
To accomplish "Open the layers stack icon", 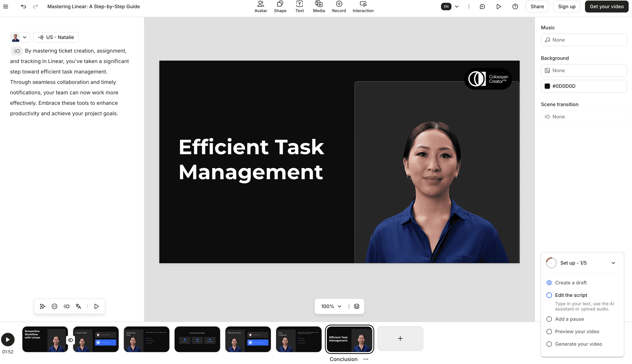I will (357, 306).
